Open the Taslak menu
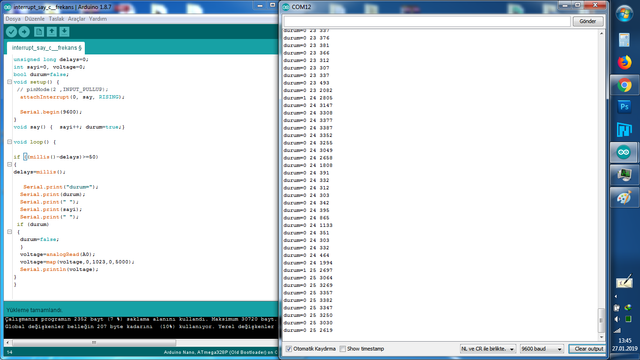The width and height of the screenshot is (640, 360). [x=56, y=19]
